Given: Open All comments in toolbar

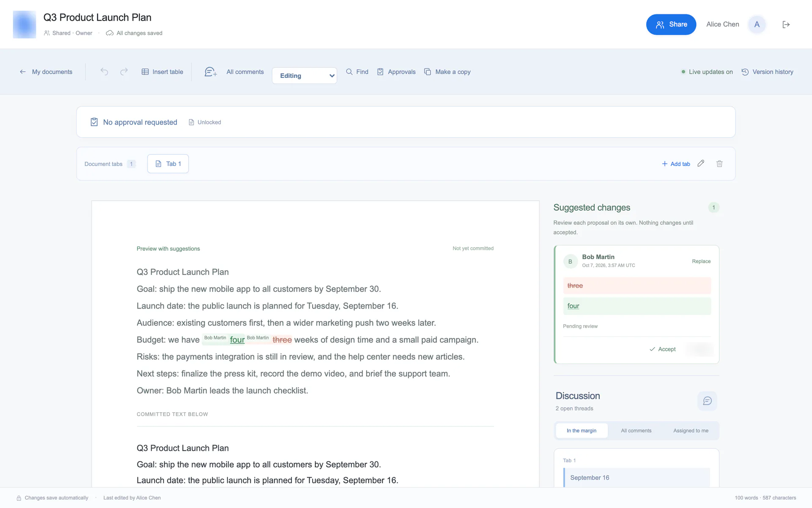Looking at the screenshot, I should coord(245,72).
